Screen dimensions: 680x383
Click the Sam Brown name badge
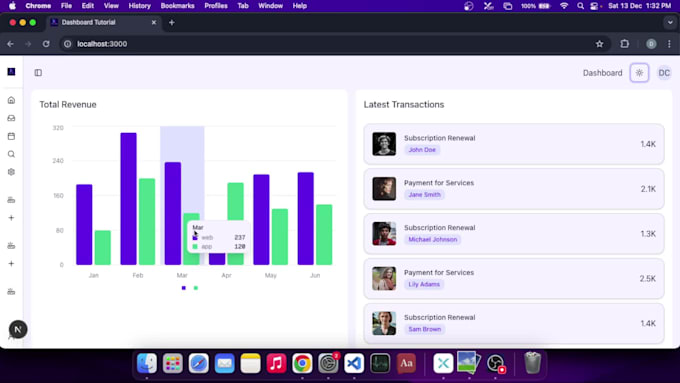[425, 329]
